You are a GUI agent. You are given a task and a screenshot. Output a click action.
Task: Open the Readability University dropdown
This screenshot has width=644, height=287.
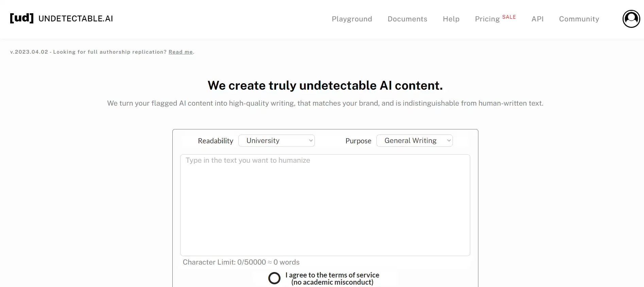[276, 141]
